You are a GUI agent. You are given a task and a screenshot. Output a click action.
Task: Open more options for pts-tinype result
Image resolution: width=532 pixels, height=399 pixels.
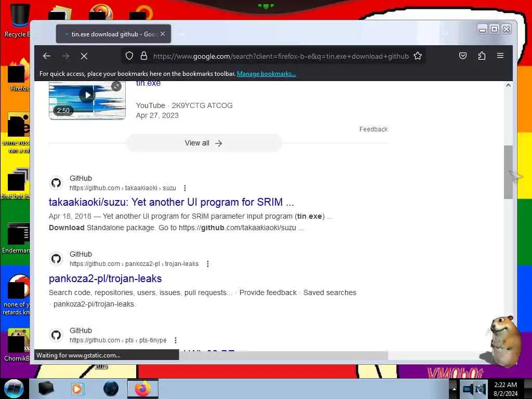tap(176, 340)
